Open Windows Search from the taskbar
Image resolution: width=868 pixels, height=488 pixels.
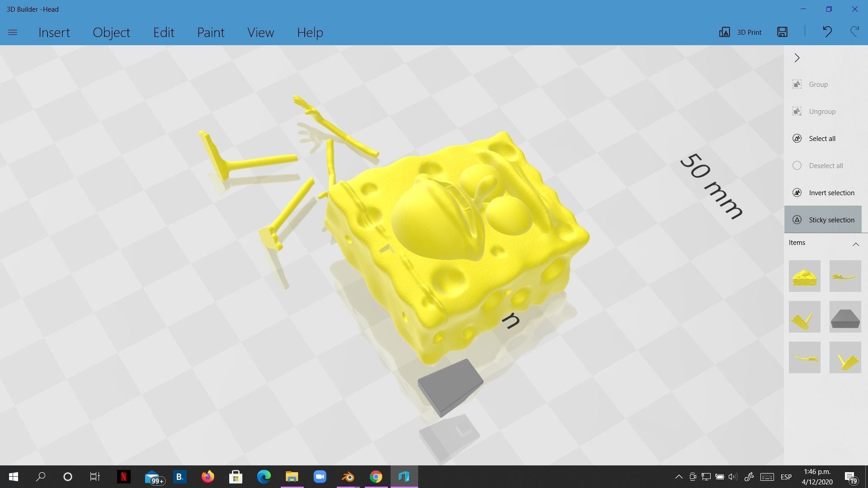pos(41,477)
